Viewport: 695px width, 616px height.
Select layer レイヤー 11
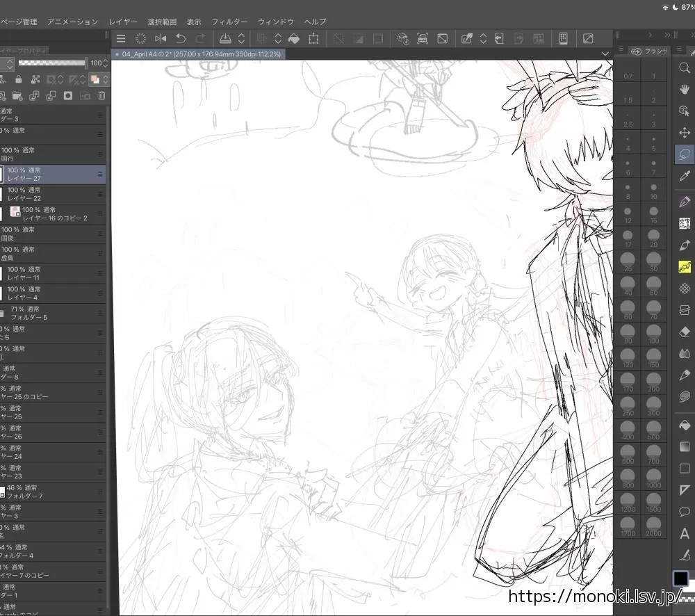[53, 273]
